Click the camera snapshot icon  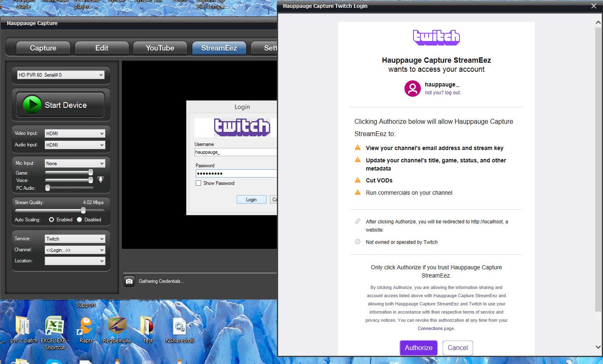click(129, 281)
